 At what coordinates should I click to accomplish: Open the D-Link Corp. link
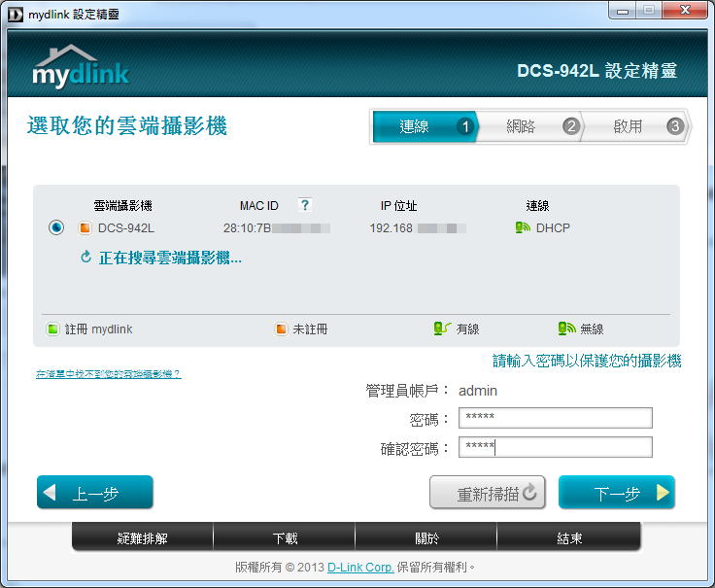pyautogui.click(x=360, y=567)
